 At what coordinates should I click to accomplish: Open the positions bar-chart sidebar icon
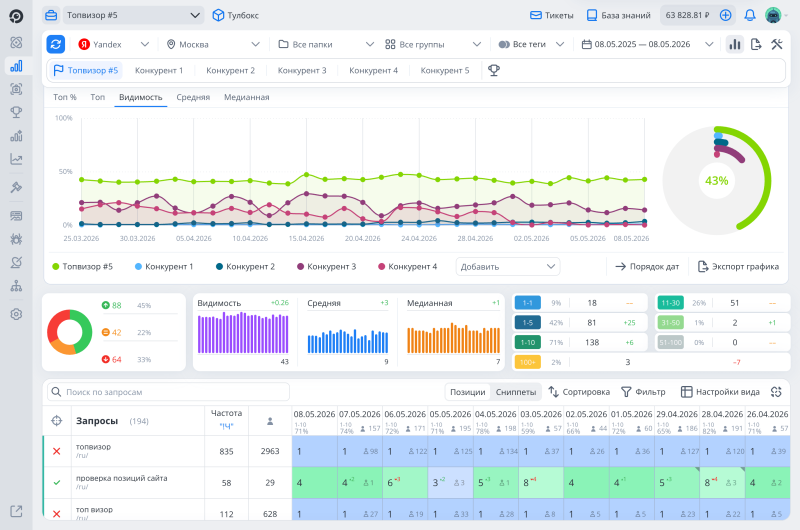16,66
